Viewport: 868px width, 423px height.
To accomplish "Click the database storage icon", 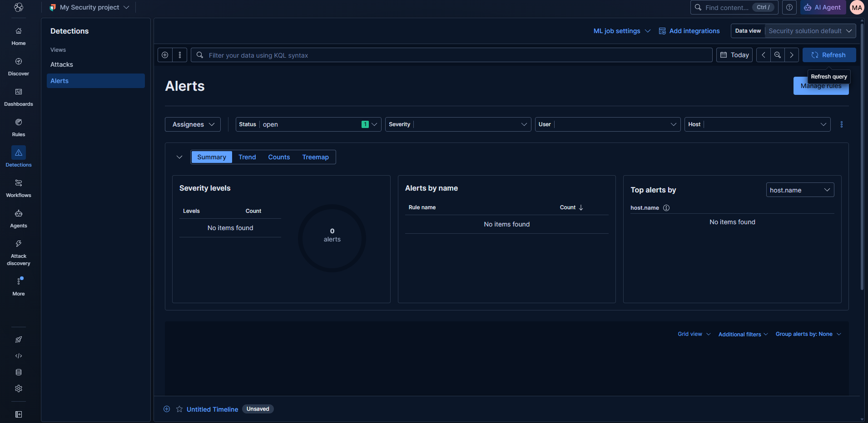I will tap(19, 372).
